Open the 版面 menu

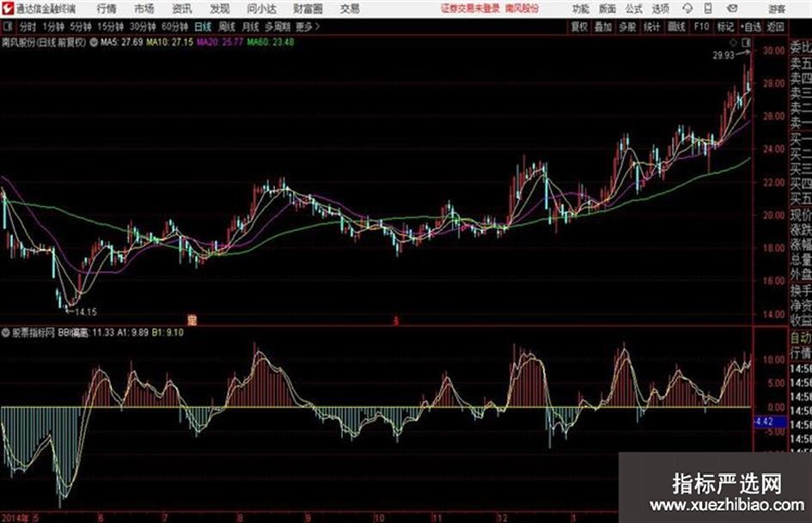click(x=607, y=9)
